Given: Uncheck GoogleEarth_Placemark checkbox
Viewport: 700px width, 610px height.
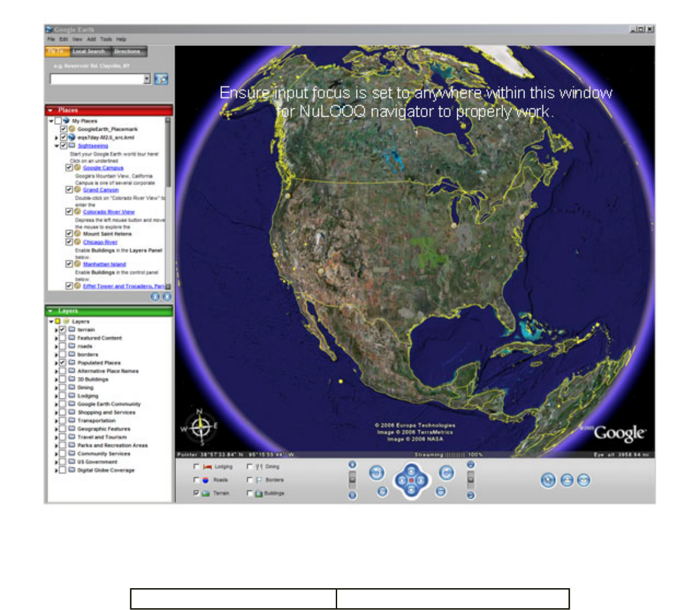Looking at the screenshot, I should [64, 129].
